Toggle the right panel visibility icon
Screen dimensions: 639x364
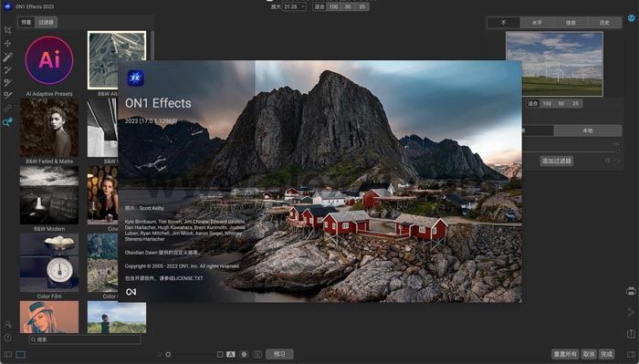click(x=631, y=355)
